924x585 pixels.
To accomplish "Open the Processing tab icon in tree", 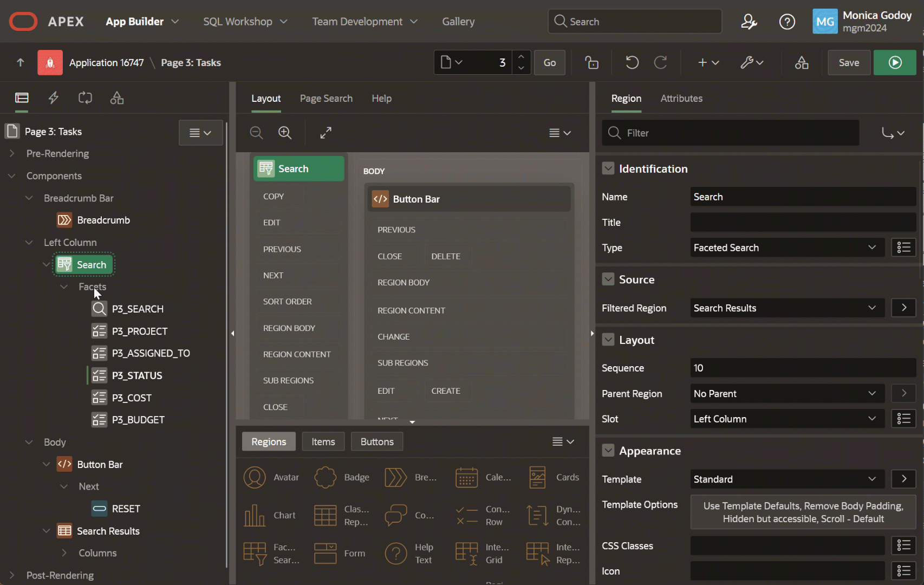I will click(x=85, y=98).
